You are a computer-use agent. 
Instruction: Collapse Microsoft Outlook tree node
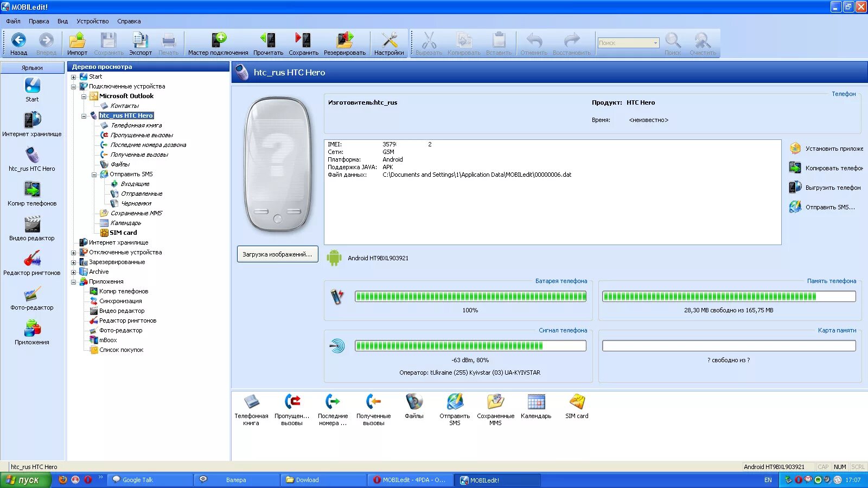coord(84,97)
